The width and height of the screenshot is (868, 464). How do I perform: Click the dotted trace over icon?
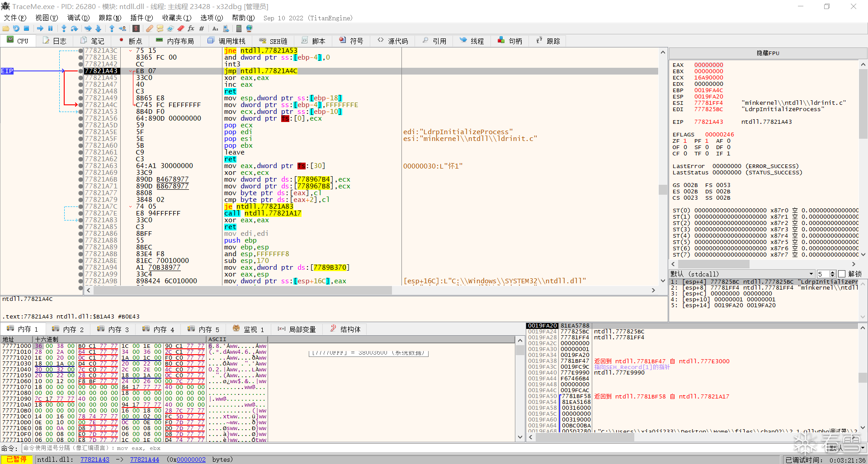pos(98,28)
